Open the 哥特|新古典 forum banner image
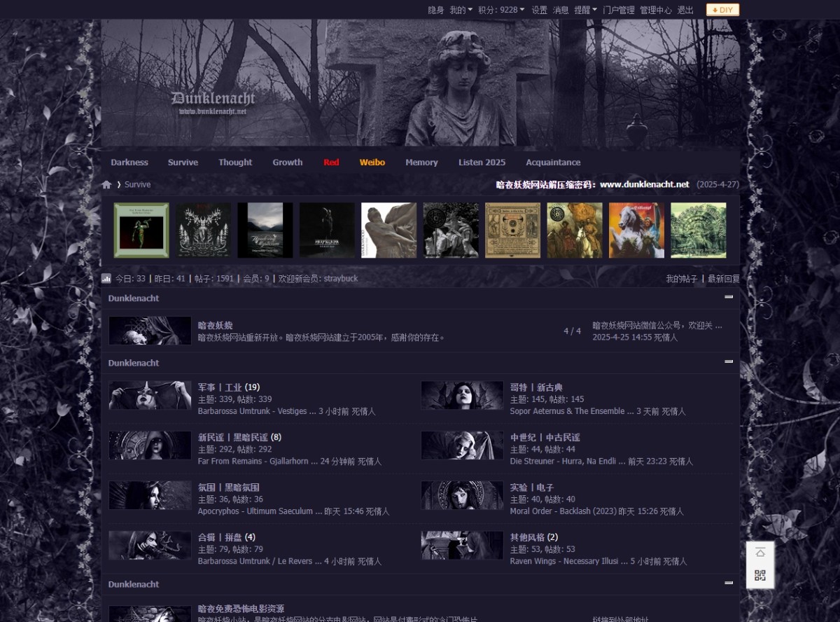Viewport: 840px width, 622px height. pyautogui.click(x=462, y=395)
